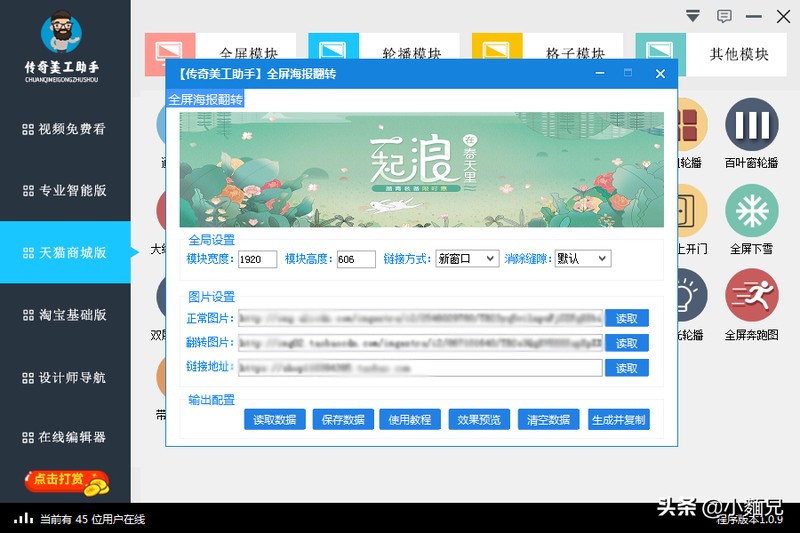This screenshot has width=800, height=533.
Task: Click the 翻转图片 URL field
Action: 420,343
